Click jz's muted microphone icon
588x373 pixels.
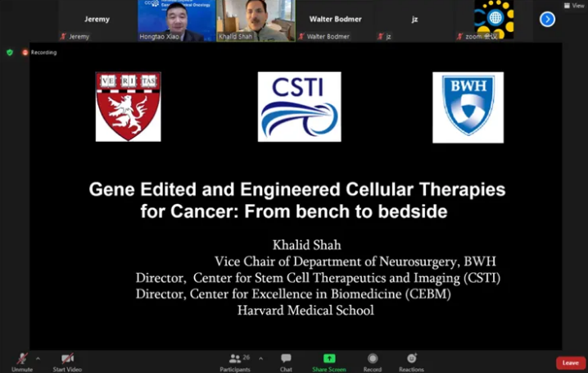point(380,36)
